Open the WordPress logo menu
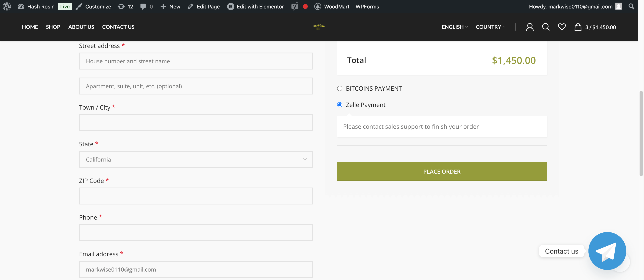The width and height of the screenshot is (644, 280). click(x=7, y=7)
